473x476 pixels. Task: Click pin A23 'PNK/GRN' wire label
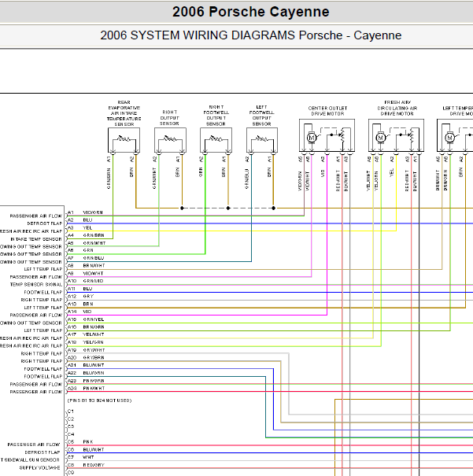[94, 381]
